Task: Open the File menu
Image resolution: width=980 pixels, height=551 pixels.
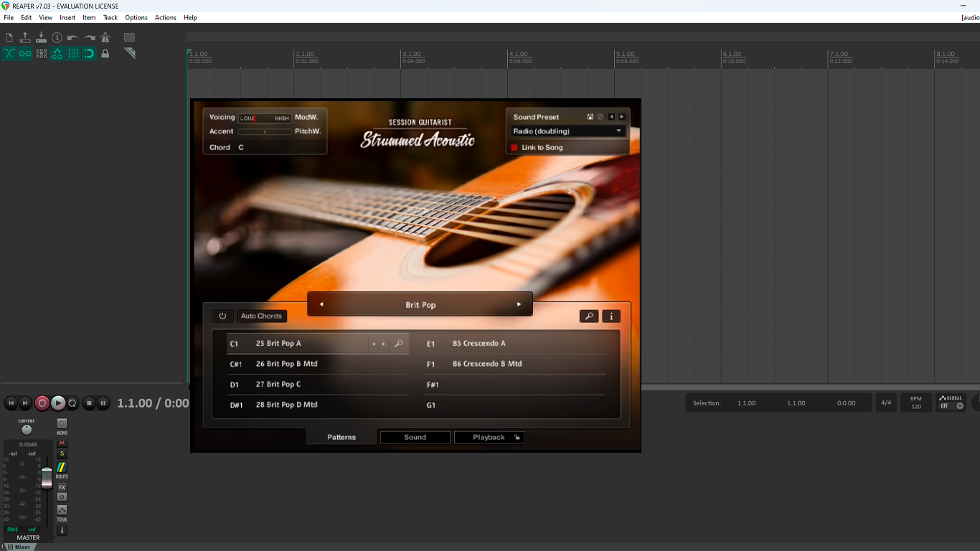Action: coord(9,17)
